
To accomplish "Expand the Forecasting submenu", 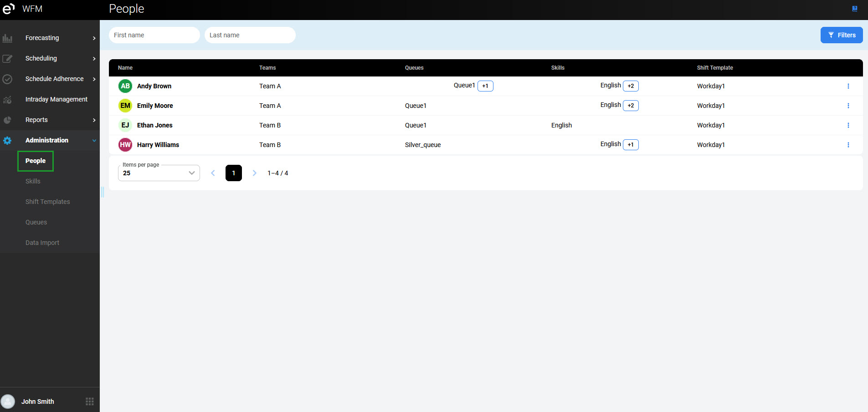I will pyautogui.click(x=94, y=38).
